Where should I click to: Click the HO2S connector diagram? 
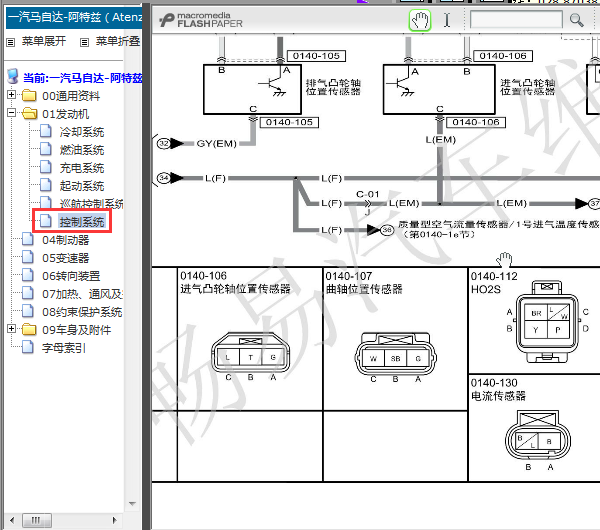click(x=547, y=322)
